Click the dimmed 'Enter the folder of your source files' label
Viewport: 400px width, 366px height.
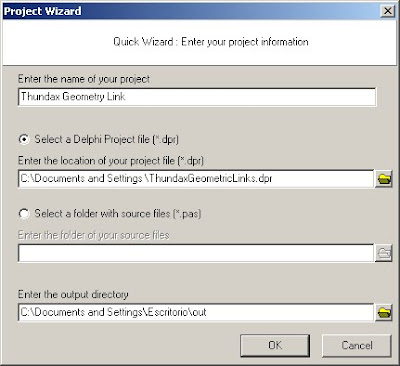pos(94,235)
